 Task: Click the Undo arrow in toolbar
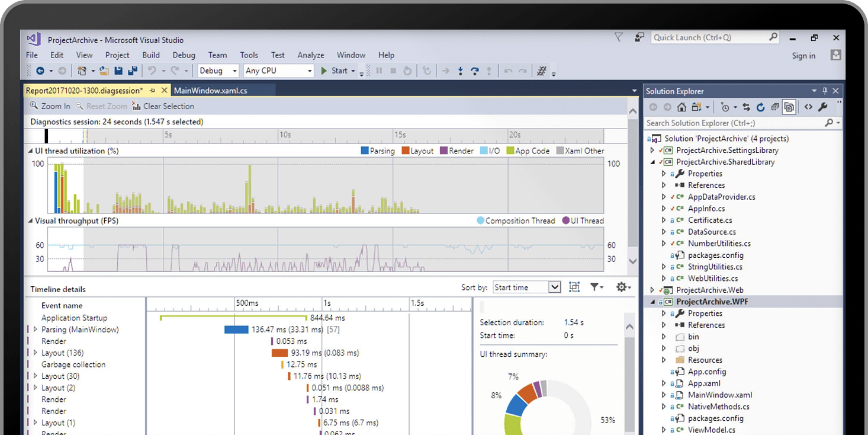[152, 71]
